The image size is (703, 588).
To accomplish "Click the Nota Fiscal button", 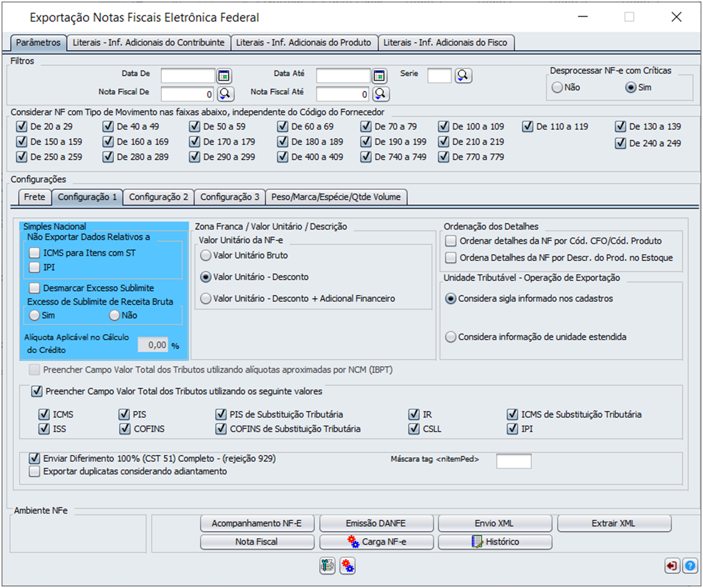I will [257, 542].
